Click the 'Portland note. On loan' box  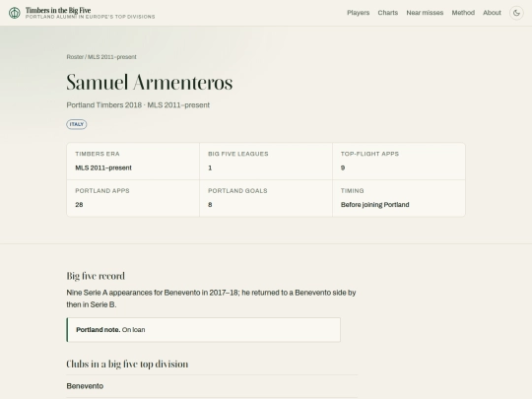204,330
